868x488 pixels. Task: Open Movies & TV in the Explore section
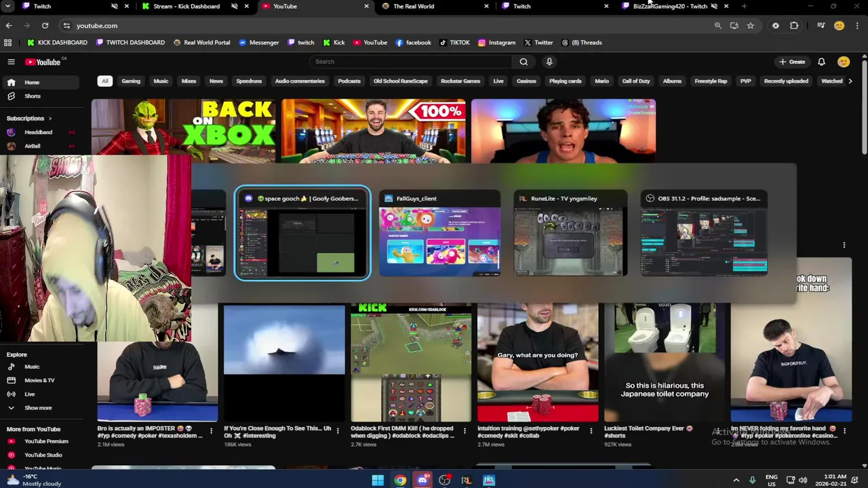(x=40, y=380)
